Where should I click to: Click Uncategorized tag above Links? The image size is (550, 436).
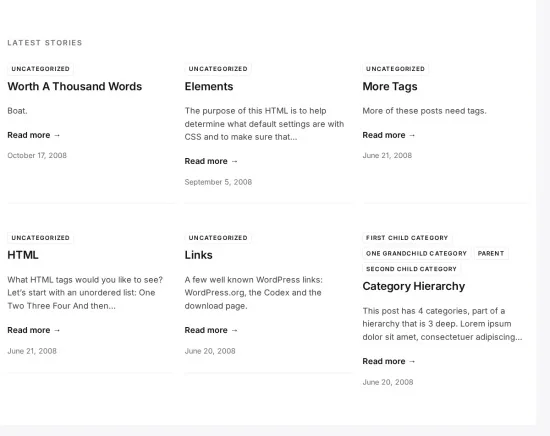[218, 238]
